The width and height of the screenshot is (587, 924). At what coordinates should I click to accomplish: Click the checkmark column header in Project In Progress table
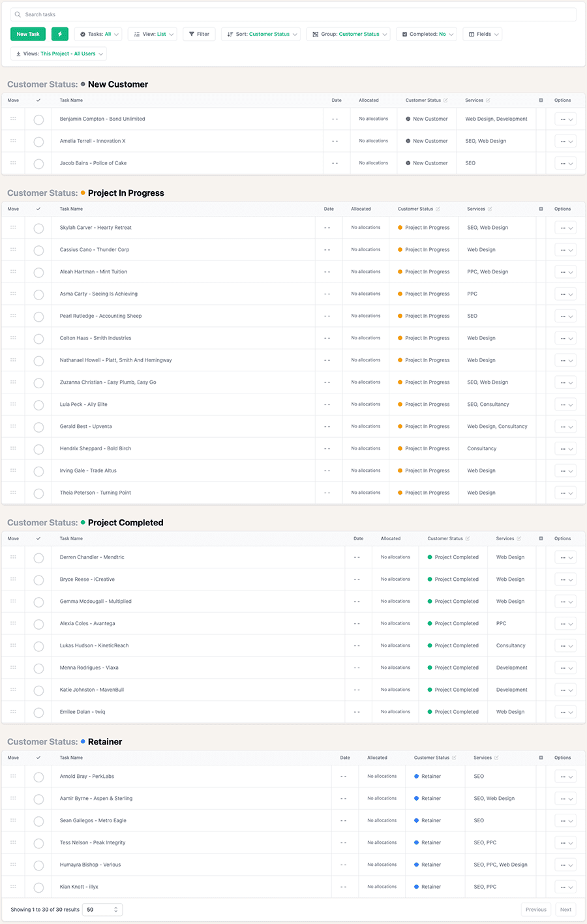click(38, 209)
